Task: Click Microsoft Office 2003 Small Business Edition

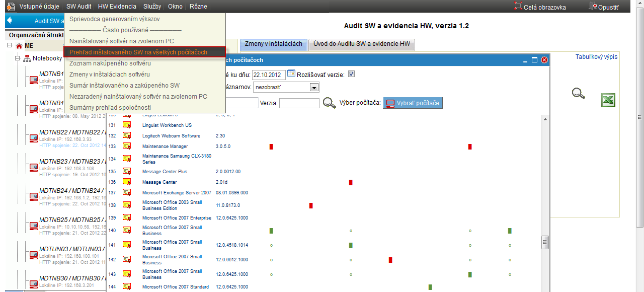Action: (172, 205)
